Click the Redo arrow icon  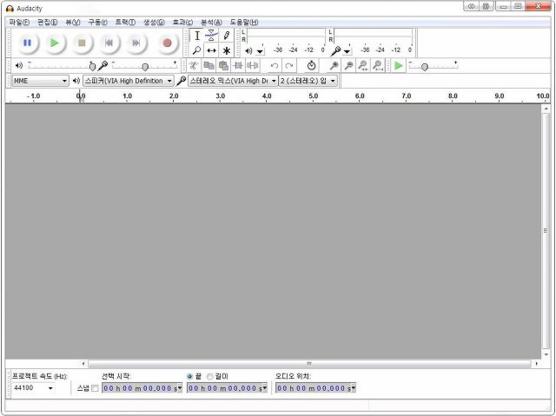click(x=289, y=66)
